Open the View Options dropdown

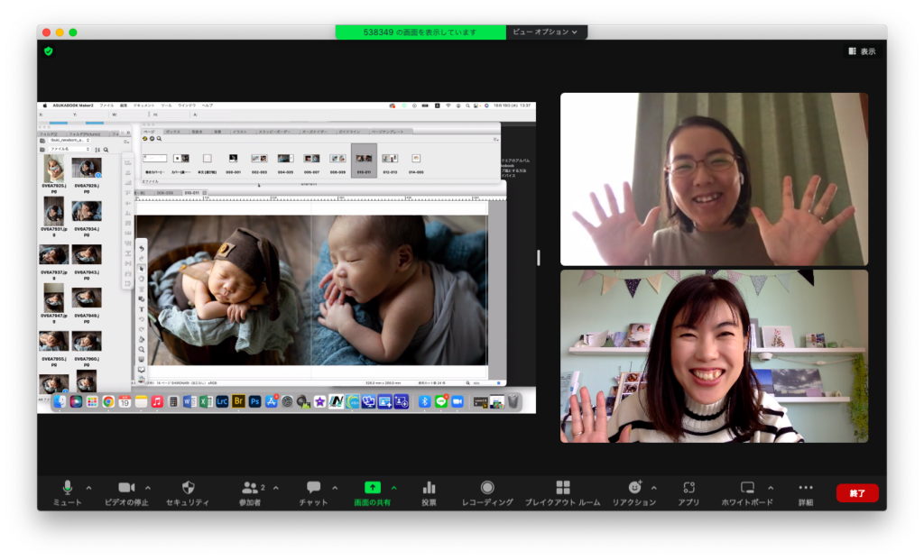click(x=546, y=32)
